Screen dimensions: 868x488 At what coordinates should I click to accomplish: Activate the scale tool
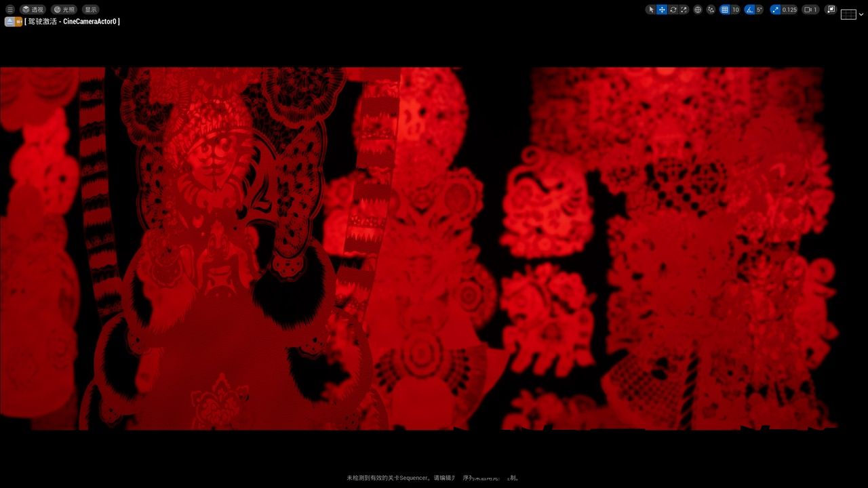pyautogui.click(x=684, y=9)
